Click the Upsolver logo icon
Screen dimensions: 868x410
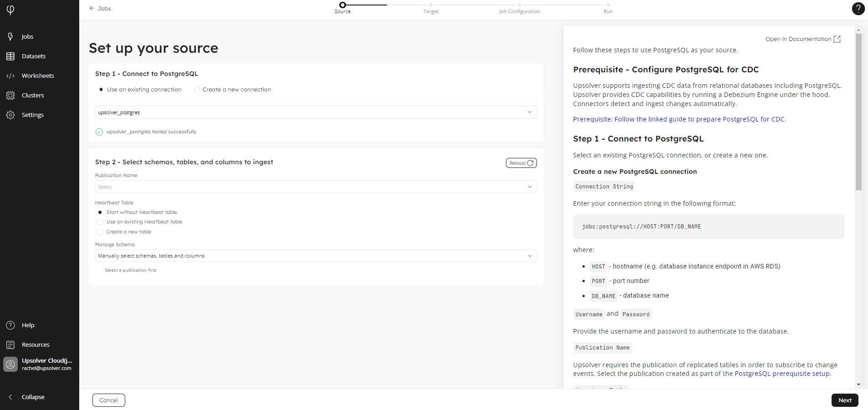click(10, 10)
